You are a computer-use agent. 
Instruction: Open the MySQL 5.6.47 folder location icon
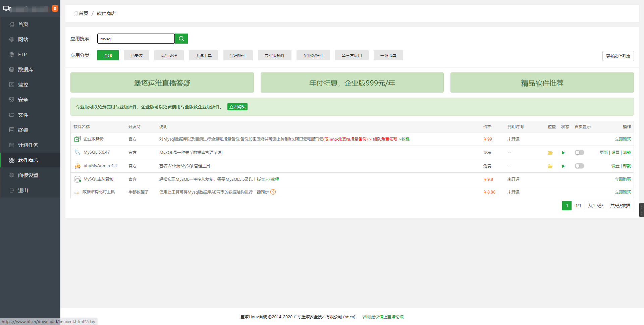[550, 153]
